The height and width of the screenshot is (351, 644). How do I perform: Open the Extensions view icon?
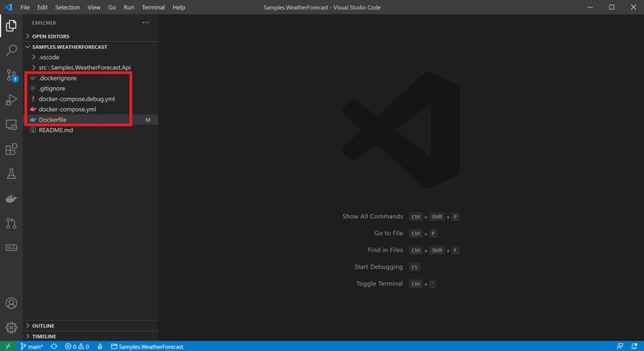[x=11, y=149]
